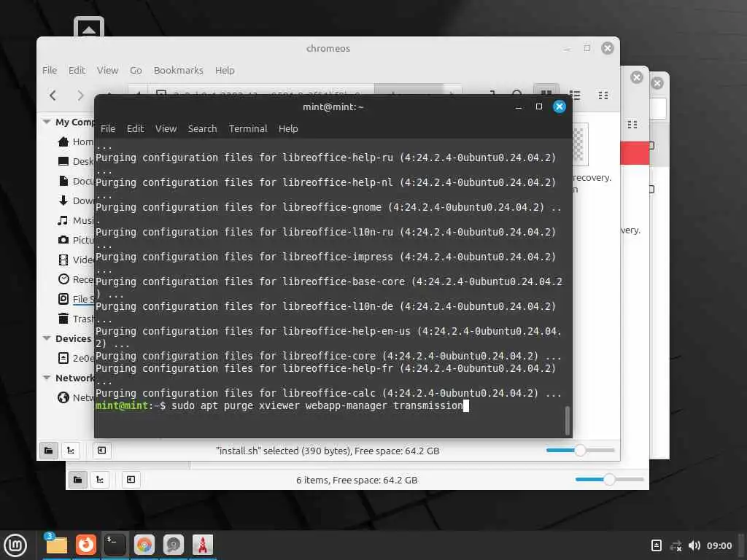This screenshot has width=747, height=560.
Task: Open Trash icon in sidebar
Action: coord(63,319)
